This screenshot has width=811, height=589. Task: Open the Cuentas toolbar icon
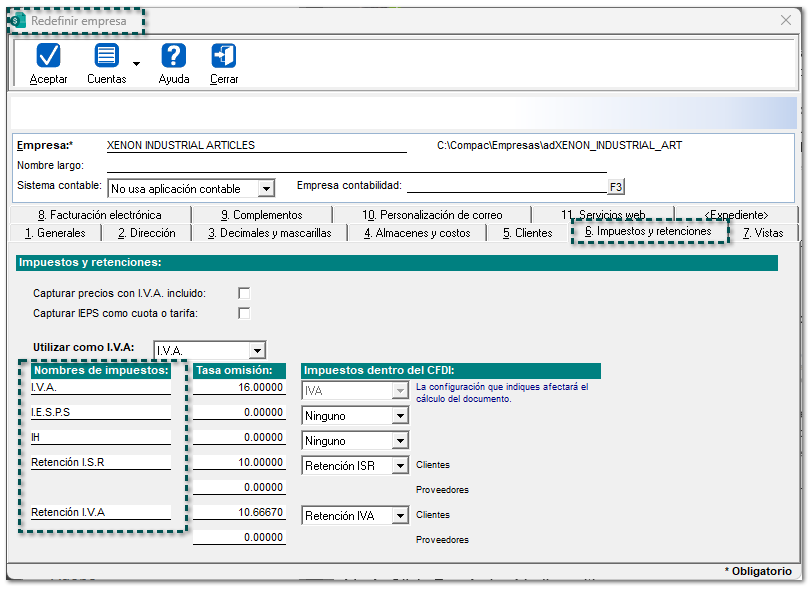[106, 56]
